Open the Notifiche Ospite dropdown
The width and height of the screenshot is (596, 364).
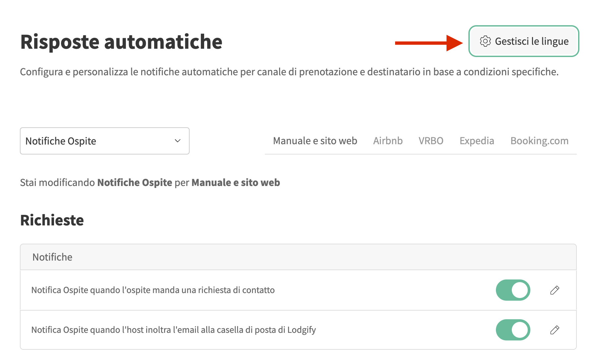pyautogui.click(x=104, y=141)
